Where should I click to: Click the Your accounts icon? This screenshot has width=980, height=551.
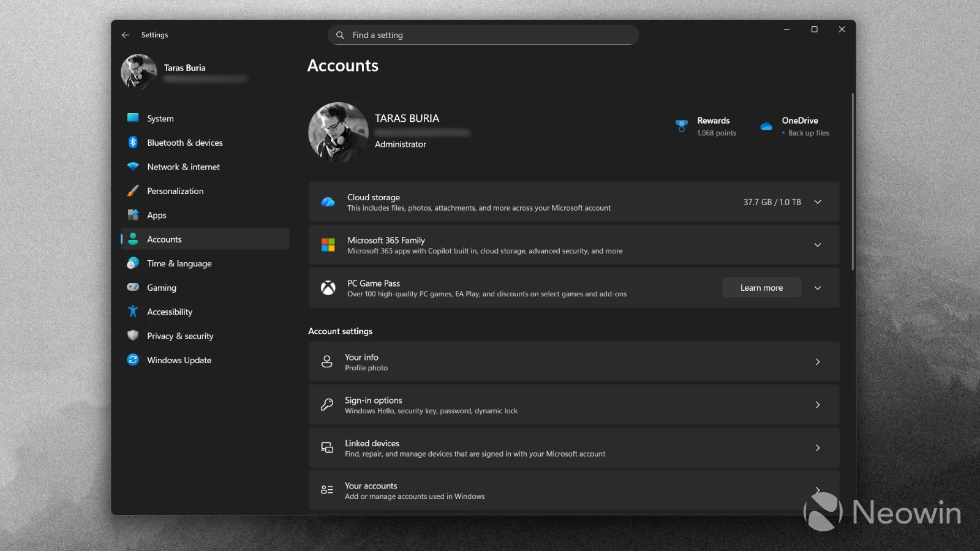(x=326, y=490)
